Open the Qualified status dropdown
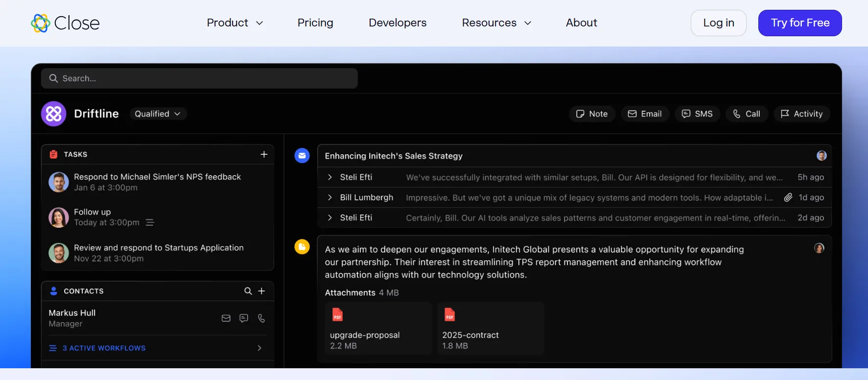The width and height of the screenshot is (868, 380). pyautogui.click(x=158, y=114)
